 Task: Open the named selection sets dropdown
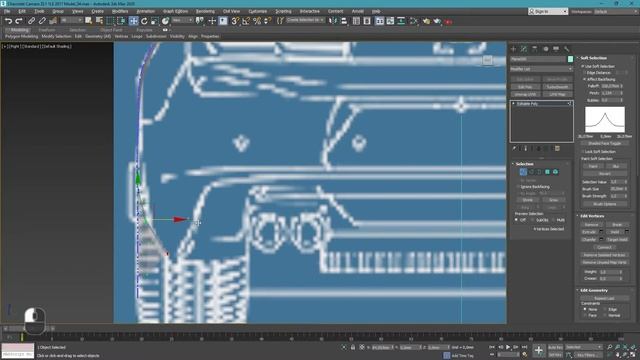(x=305, y=20)
